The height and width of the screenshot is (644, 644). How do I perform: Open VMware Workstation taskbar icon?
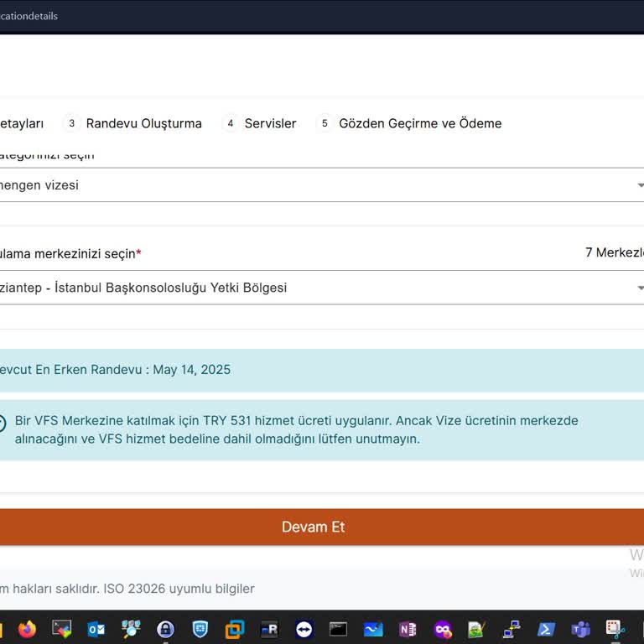click(x=235, y=629)
